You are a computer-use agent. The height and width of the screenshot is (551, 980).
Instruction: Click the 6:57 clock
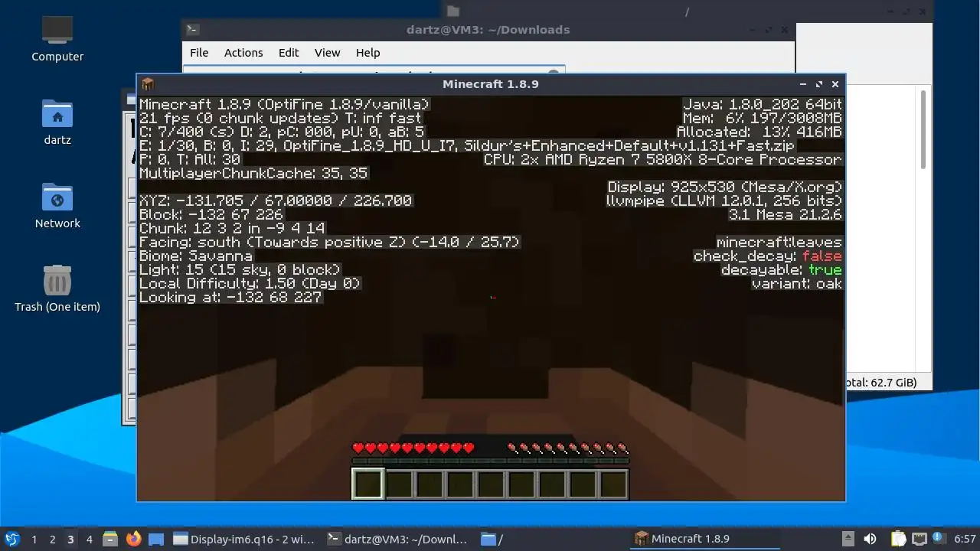pyautogui.click(x=965, y=539)
